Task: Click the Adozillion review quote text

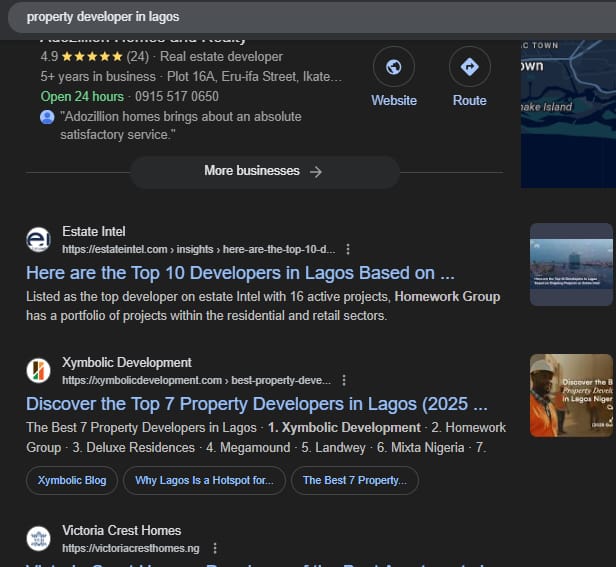Action: 181,125
